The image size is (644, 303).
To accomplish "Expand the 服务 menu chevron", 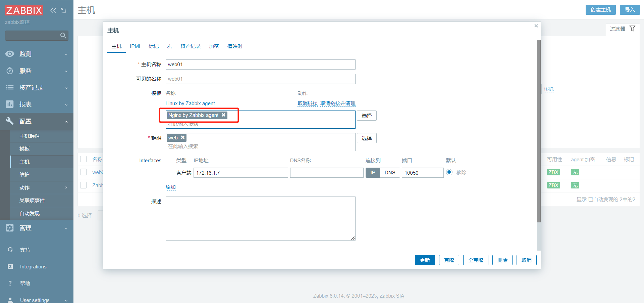I will (66, 71).
